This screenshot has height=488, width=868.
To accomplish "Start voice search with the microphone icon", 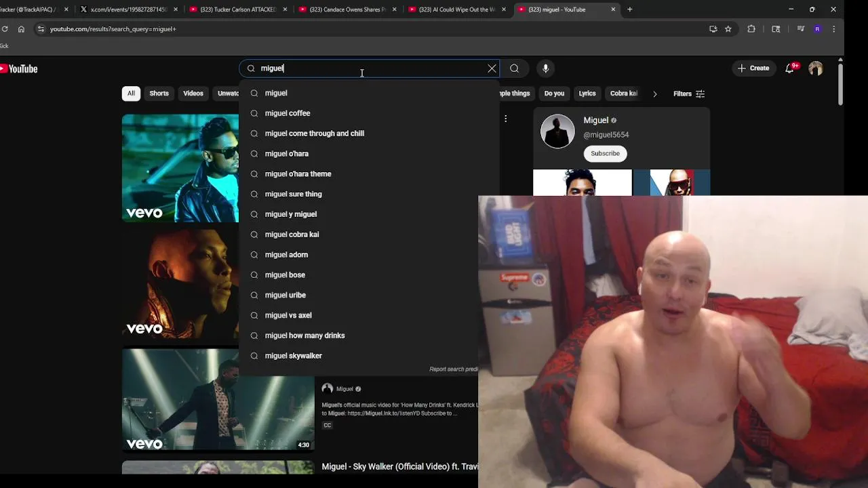I will click(545, 68).
